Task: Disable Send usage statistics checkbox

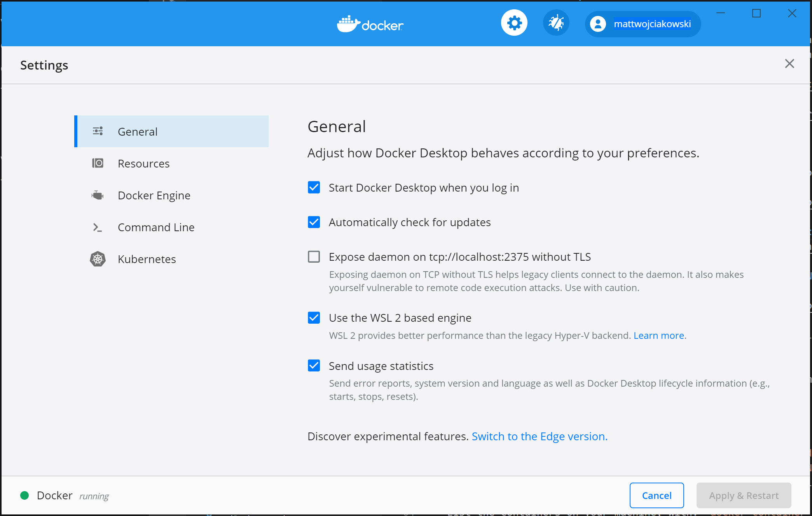Action: pyautogui.click(x=314, y=366)
